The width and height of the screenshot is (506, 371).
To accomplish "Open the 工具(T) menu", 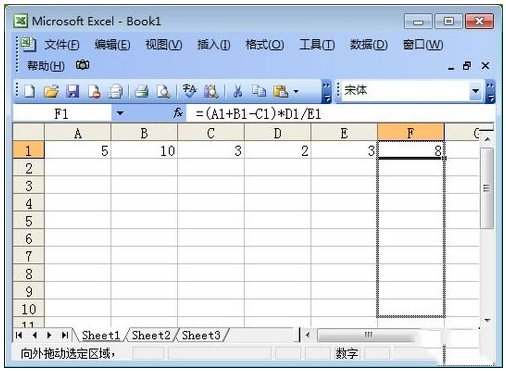I will [317, 44].
